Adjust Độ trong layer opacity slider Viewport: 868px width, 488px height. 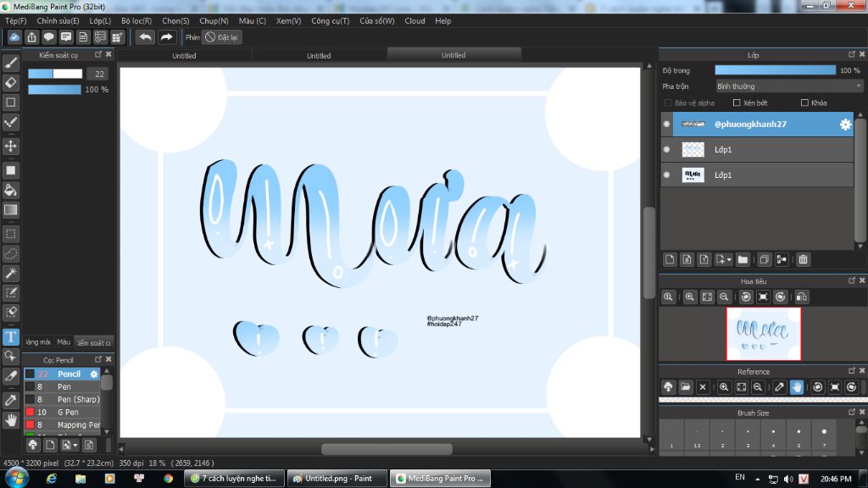pyautogui.click(x=775, y=70)
